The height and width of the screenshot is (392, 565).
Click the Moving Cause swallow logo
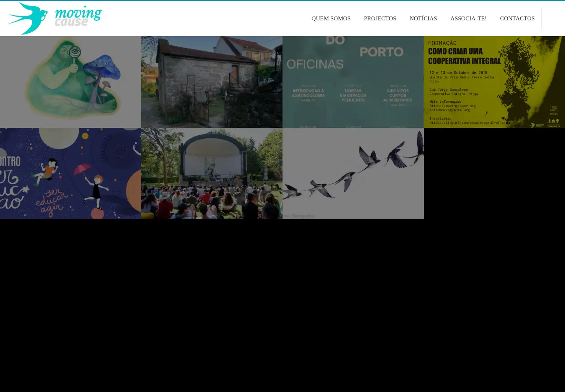tap(55, 18)
